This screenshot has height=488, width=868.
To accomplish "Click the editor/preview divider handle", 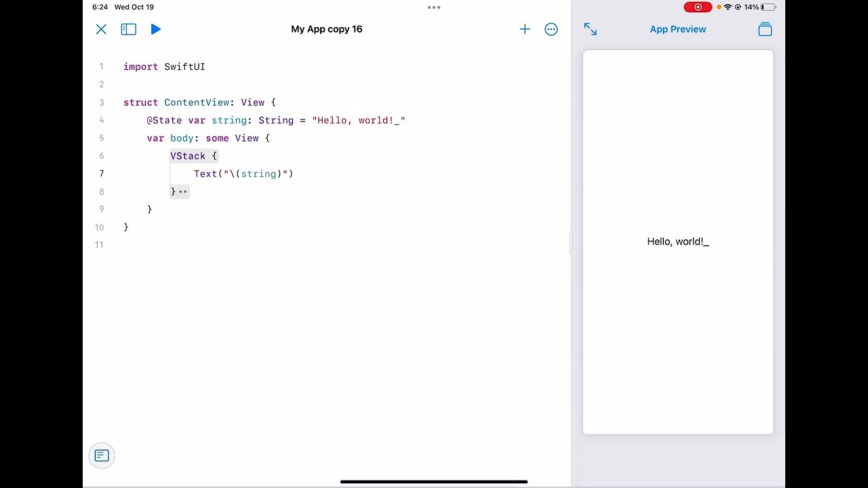I will 571,243.
